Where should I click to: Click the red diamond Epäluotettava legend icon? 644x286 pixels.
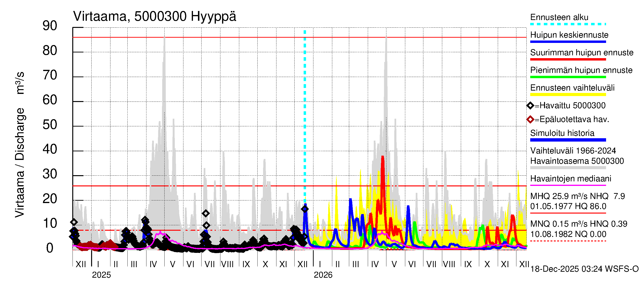point(530,119)
